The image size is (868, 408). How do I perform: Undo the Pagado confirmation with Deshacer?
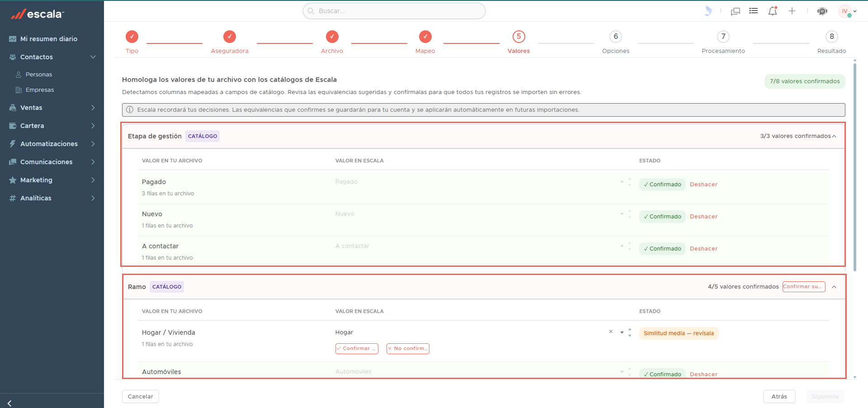pyautogui.click(x=703, y=185)
